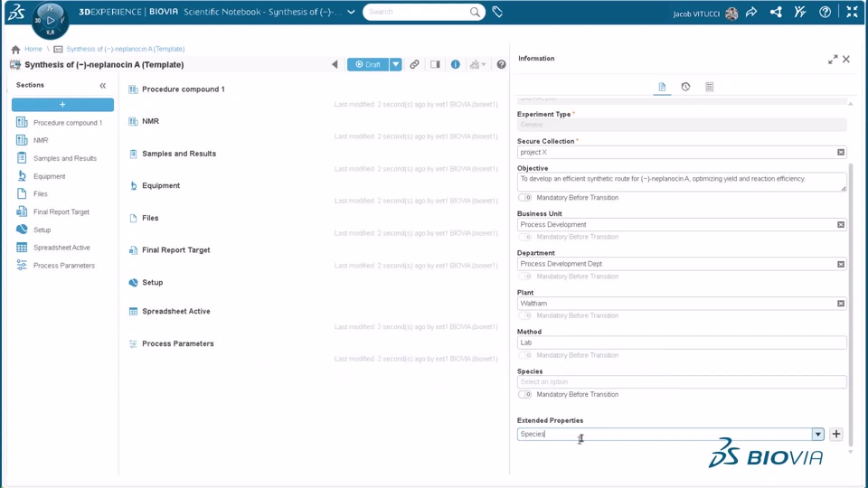868x488 pixels.
Task: Toggle Mandatory Before Transition under Plant
Action: pyautogui.click(x=524, y=316)
